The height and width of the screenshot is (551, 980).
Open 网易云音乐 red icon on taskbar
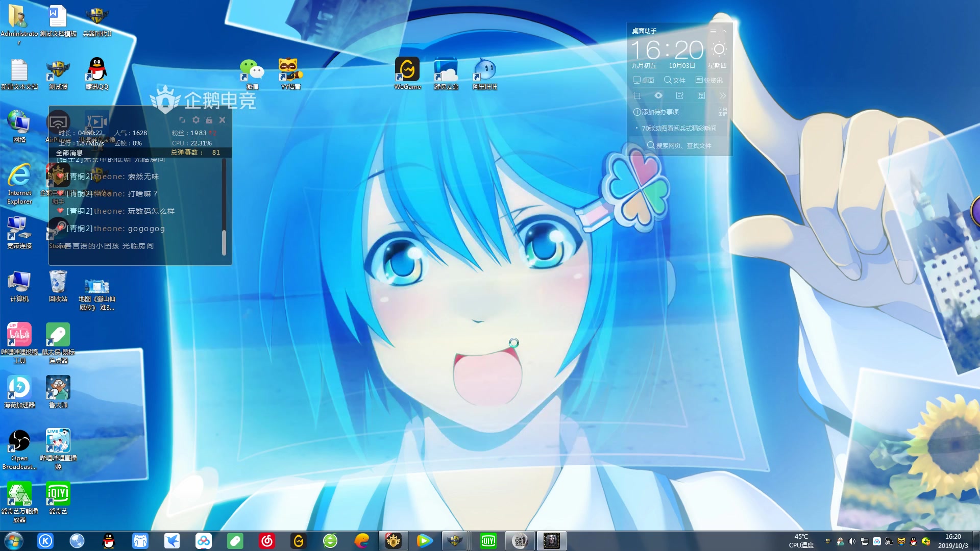point(267,541)
